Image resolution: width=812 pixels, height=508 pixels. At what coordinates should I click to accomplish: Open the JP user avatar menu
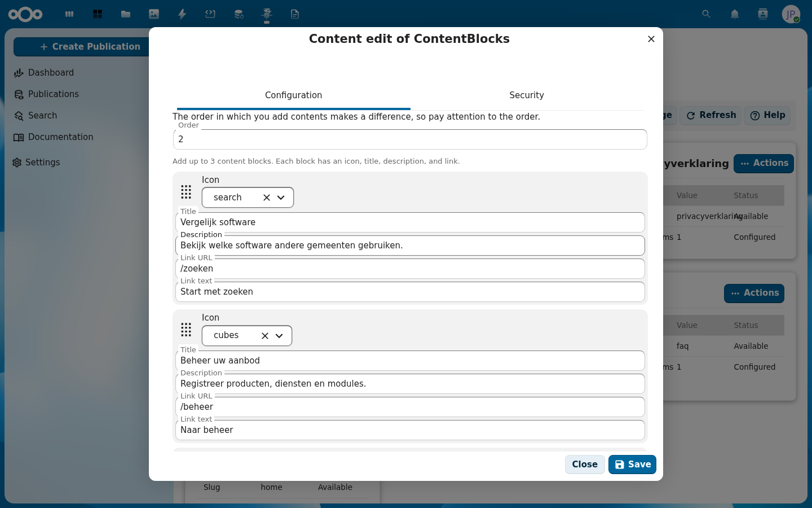tap(791, 14)
